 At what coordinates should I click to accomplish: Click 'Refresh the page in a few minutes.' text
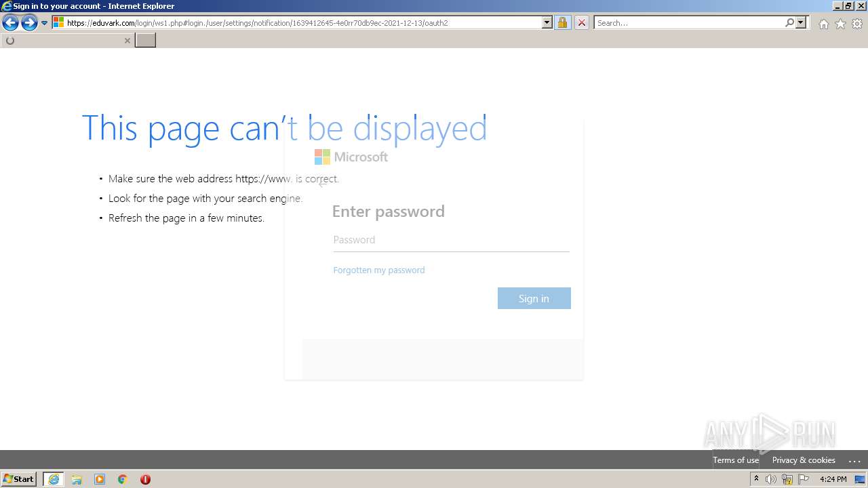point(186,218)
